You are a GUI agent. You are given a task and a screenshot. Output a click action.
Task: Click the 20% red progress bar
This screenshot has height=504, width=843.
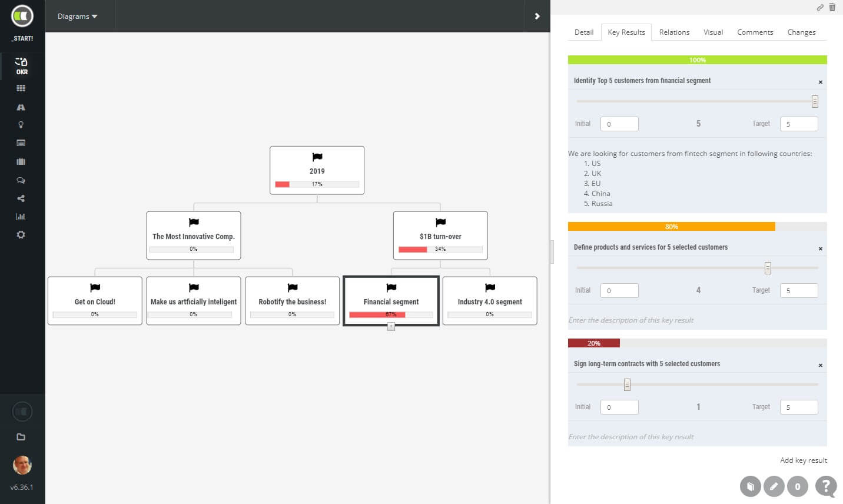click(594, 343)
